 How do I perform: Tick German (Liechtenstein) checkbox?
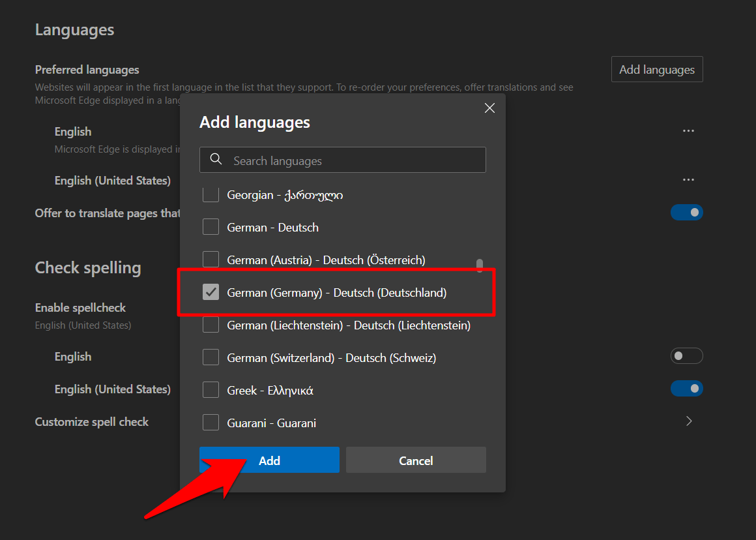click(211, 325)
